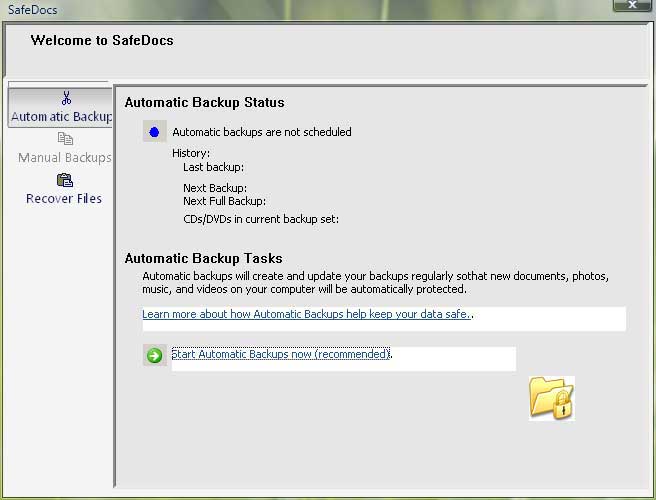Click the locked folder icon

coord(551,398)
